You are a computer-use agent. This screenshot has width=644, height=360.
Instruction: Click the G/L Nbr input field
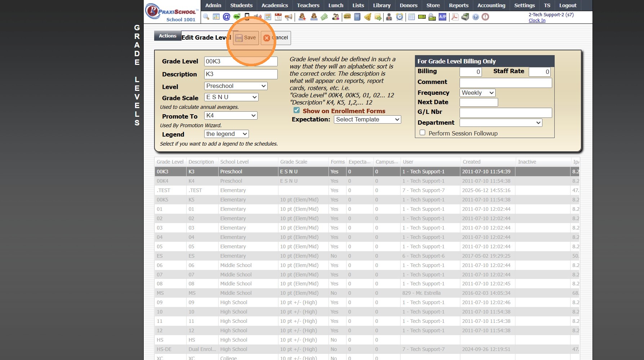[506, 113]
